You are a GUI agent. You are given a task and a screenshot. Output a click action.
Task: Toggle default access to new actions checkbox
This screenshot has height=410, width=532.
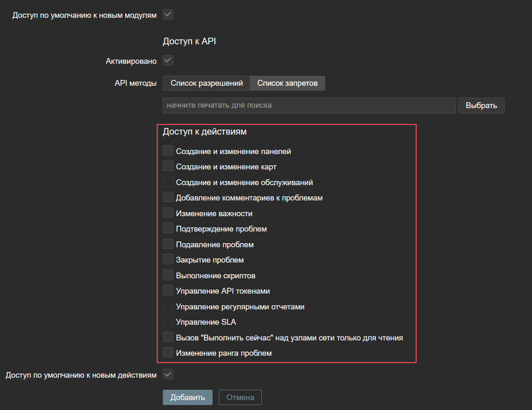coord(168,374)
